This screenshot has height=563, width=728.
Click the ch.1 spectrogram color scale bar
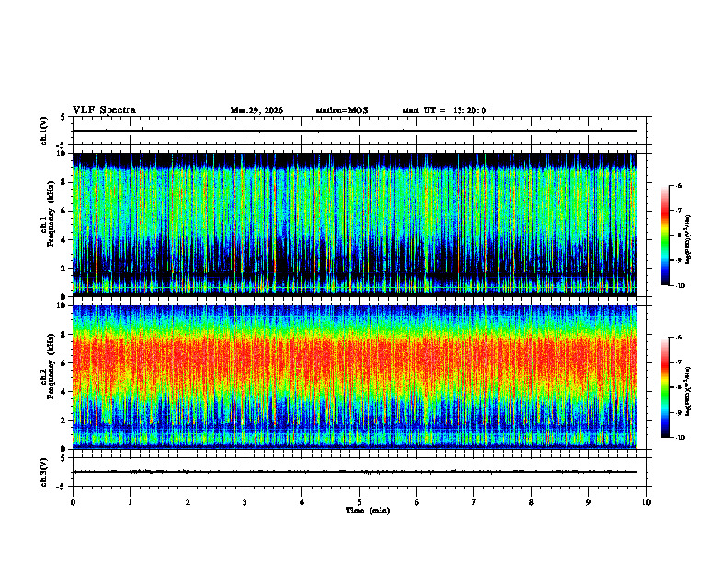pos(665,236)
